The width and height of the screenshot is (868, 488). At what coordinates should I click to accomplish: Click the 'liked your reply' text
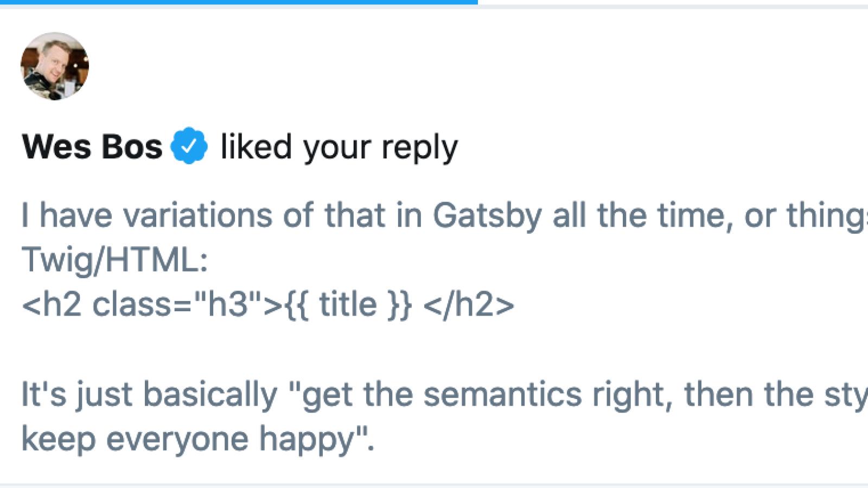pyautogui.click(x=339, y=146)
